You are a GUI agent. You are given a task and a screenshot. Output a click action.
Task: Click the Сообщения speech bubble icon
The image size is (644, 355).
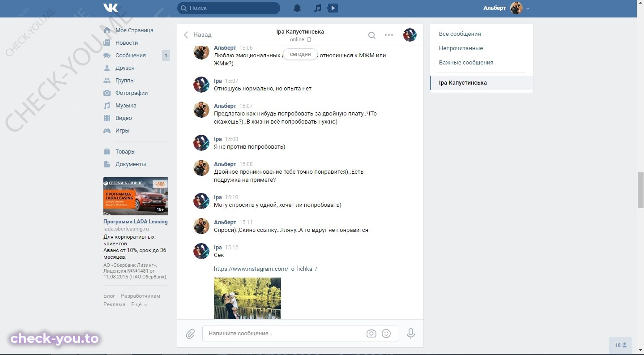click(x=107, y=56)
